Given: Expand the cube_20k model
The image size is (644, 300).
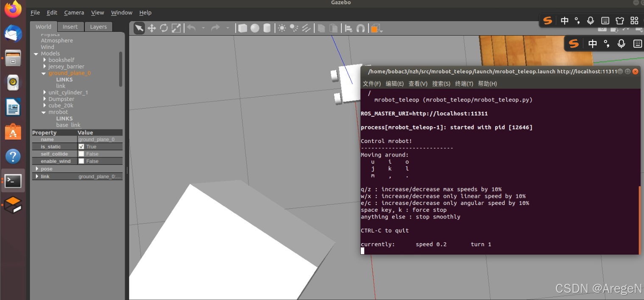Looking at the screenshot, I should [45, 106].
